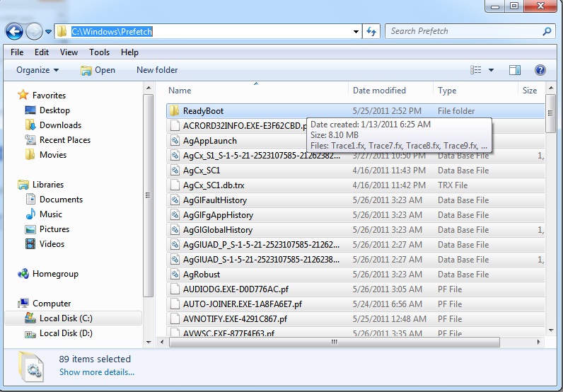Open the Tools menu

[100, 52]
